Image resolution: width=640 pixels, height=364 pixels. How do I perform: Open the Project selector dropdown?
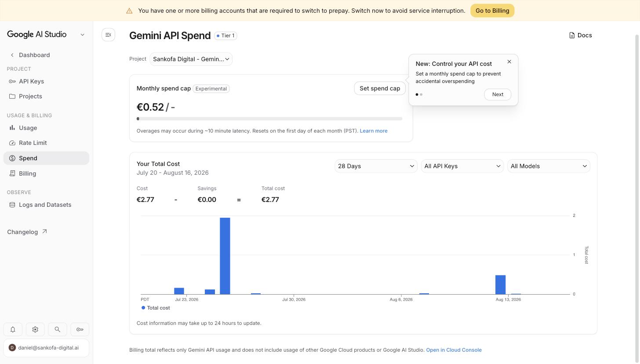191,59
